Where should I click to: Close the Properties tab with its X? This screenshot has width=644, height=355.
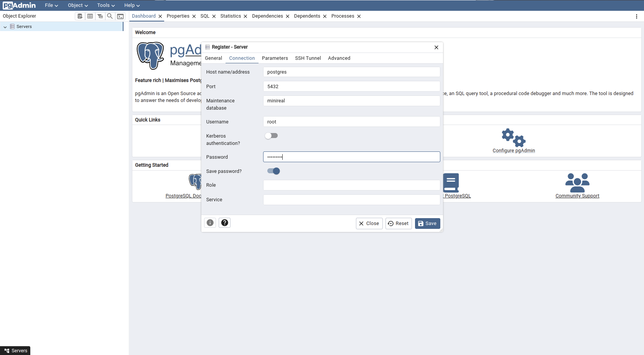(194, 16)
